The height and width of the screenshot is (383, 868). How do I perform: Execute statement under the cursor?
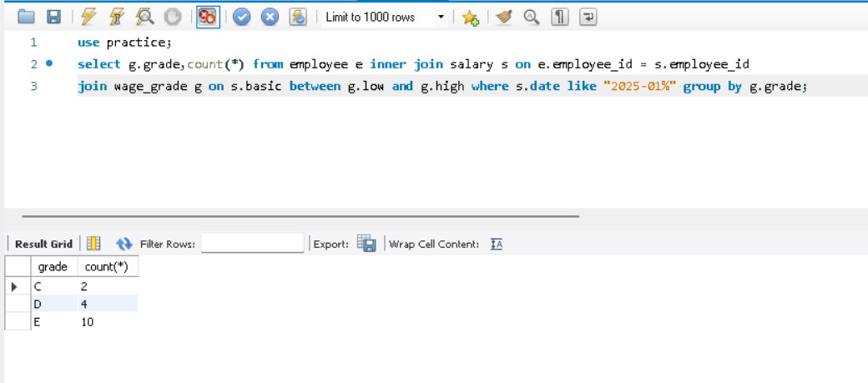coord(117,18)
